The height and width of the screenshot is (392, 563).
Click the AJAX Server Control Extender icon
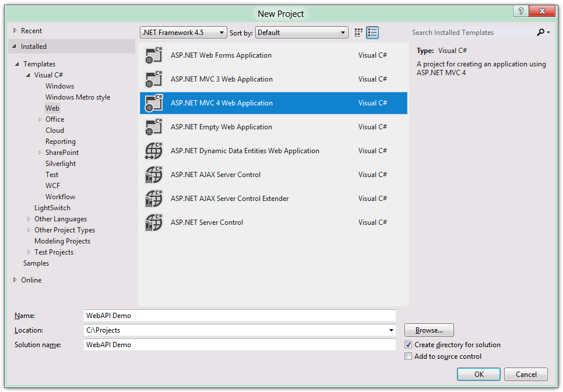[154, 199]
